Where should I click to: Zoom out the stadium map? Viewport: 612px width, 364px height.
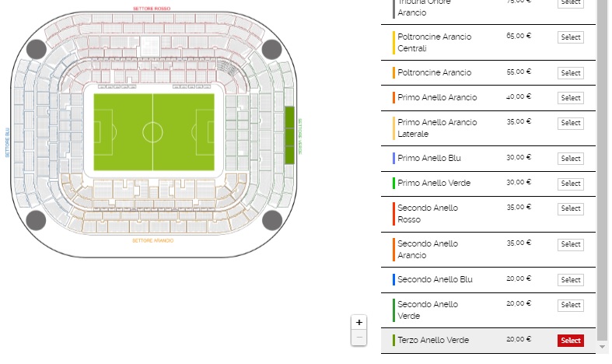pos(358,338)
